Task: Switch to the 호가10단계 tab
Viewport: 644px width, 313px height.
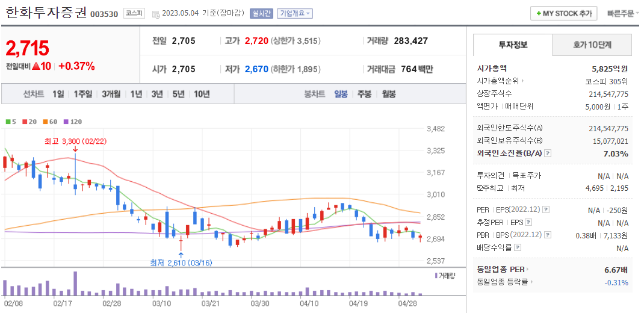Action: tap(592, 45)
